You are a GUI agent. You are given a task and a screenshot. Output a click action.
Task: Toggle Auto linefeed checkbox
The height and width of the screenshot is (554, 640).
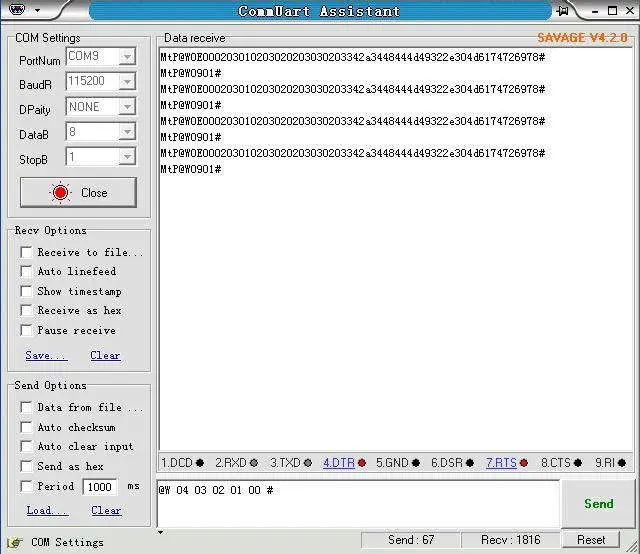(x=26, y=271)
